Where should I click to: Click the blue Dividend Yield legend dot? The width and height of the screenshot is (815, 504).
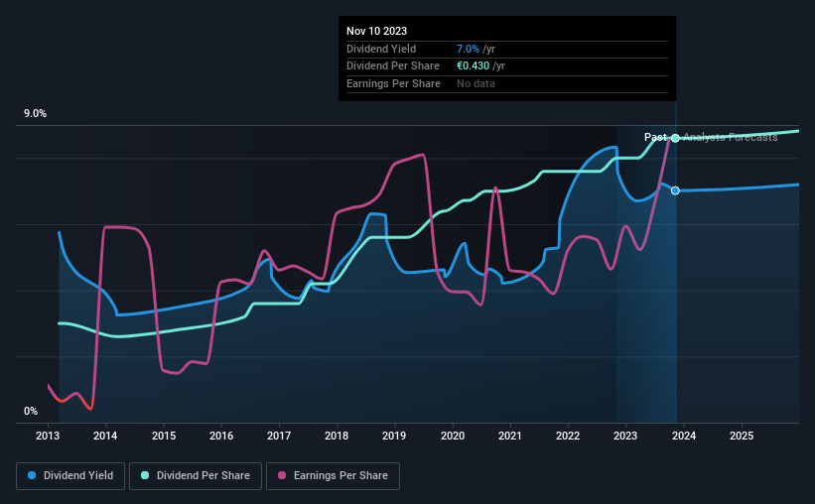[32, 475]
